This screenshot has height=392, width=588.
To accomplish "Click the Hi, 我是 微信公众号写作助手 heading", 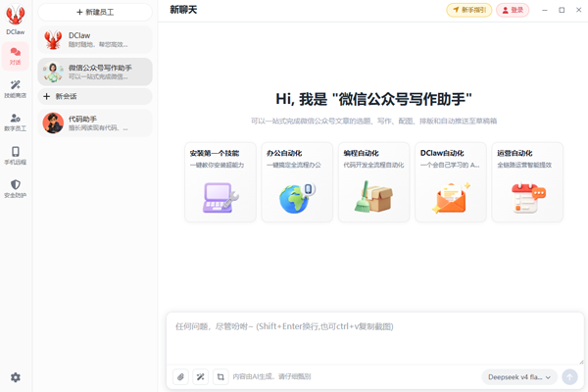I will point(374,99).
